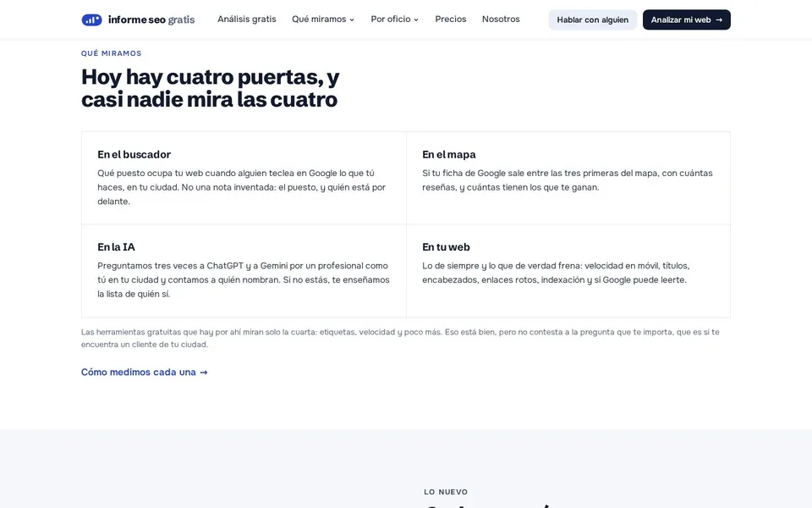812x508 pixels.
Task: Click the Hablar con alguien button
Action: coord(592,19)
